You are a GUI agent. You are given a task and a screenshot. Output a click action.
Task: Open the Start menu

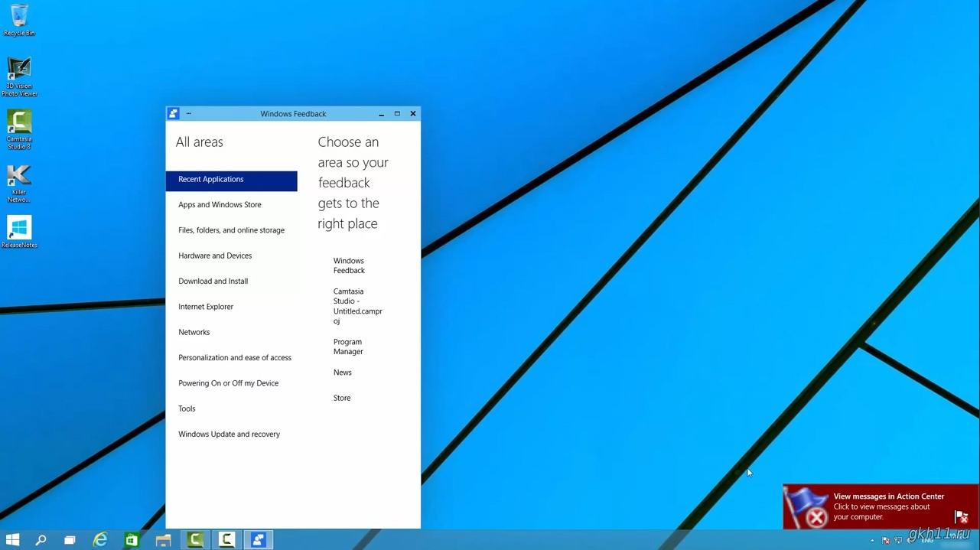pyautogui.click(x=12, y=540)
